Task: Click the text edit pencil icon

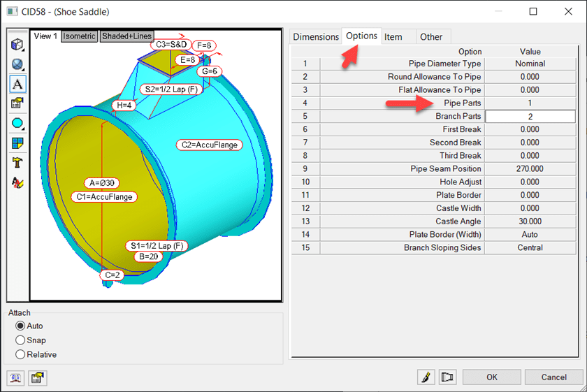Action: [17, 182]
